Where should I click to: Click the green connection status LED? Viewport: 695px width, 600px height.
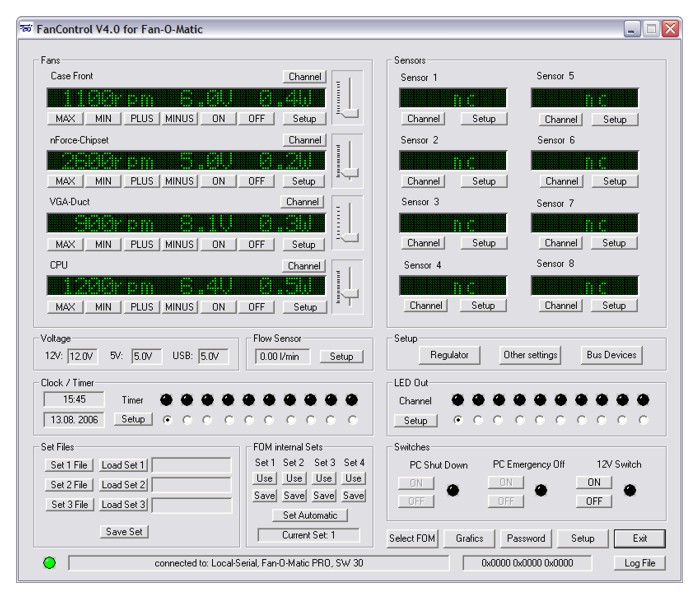(48, 563)
